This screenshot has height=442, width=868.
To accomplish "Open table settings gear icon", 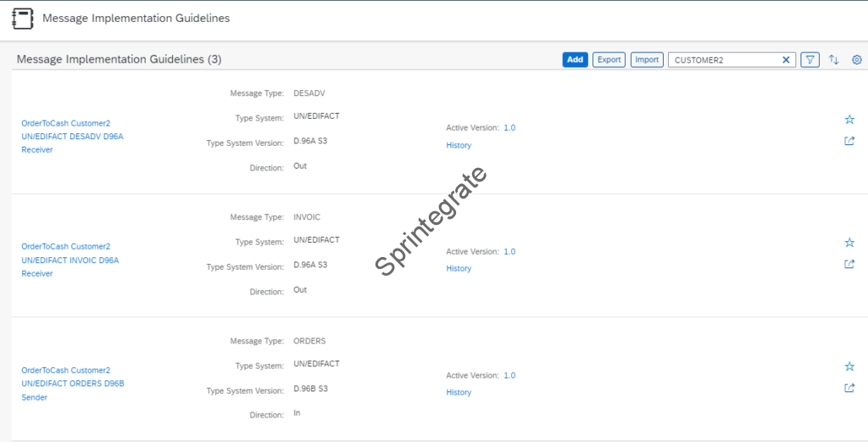I will coord(857,60).
